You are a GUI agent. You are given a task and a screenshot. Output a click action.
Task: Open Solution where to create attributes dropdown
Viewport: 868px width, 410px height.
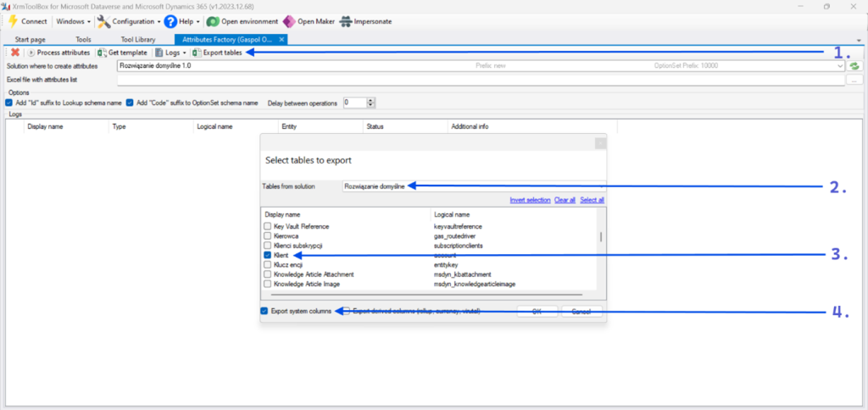(840, 66)
